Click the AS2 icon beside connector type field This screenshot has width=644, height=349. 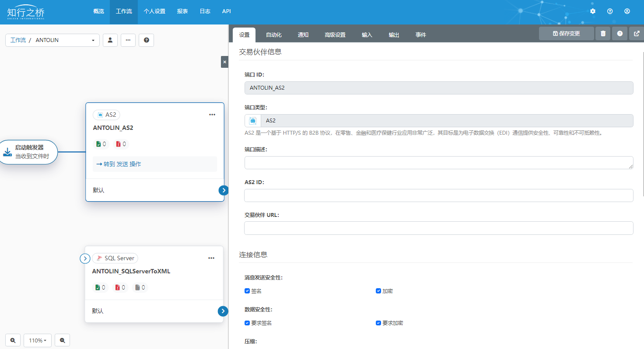[252, 121]
